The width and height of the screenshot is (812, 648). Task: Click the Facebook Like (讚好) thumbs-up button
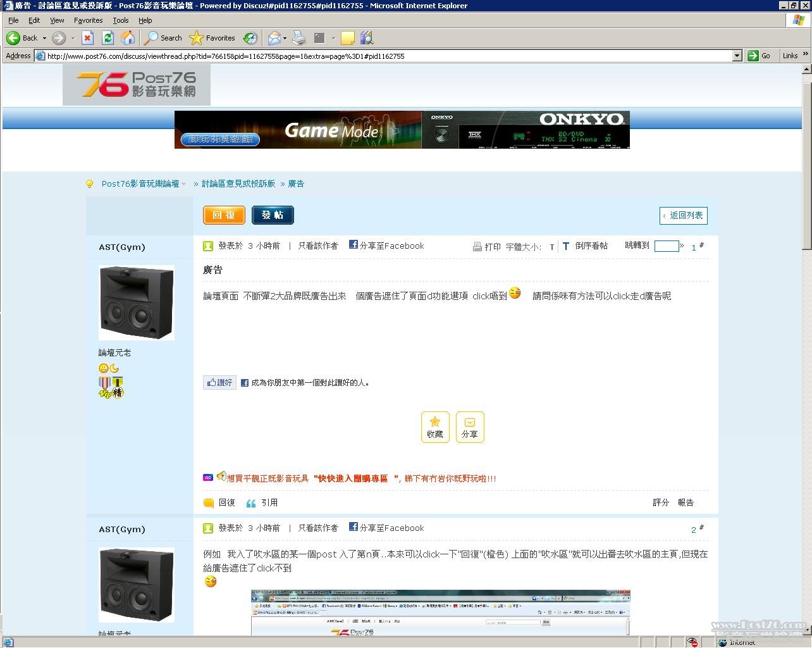click(x=219, y=382)
